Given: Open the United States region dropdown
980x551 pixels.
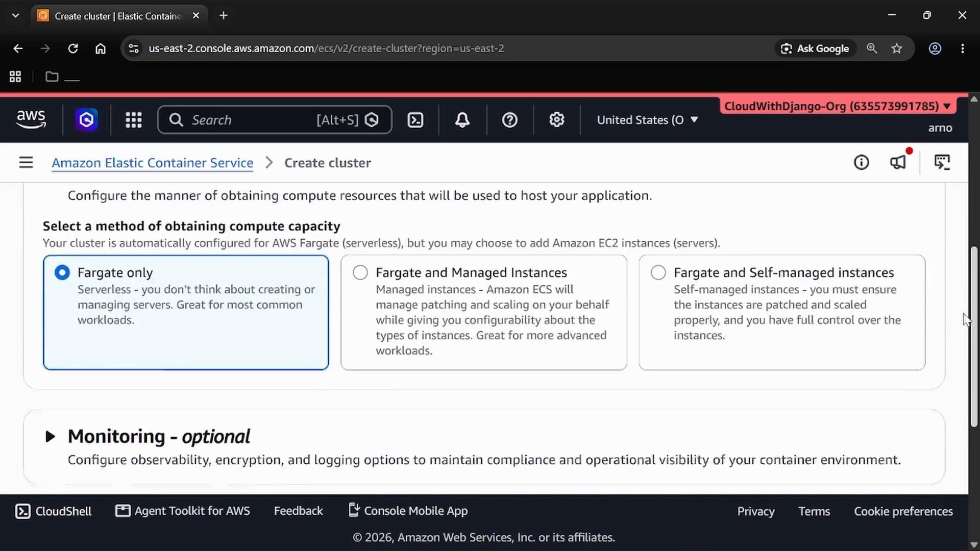Looking at the screenshot, I should [648, 120].
